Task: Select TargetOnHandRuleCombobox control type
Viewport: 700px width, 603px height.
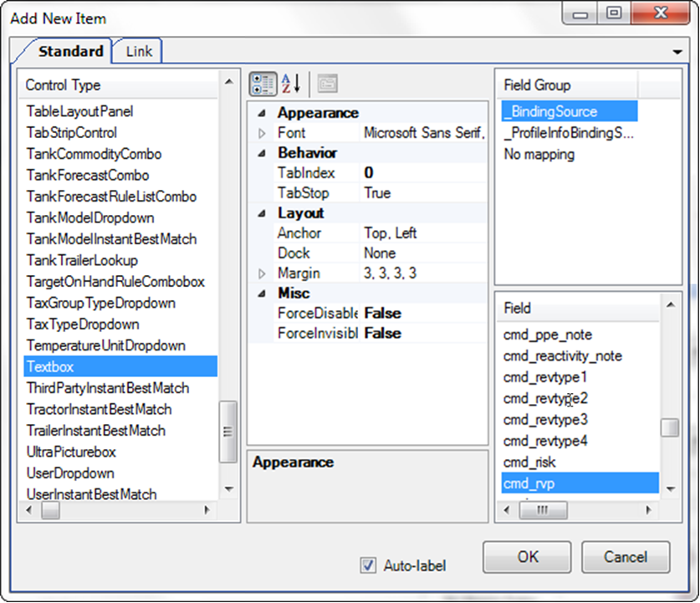Action: [115, 282]
